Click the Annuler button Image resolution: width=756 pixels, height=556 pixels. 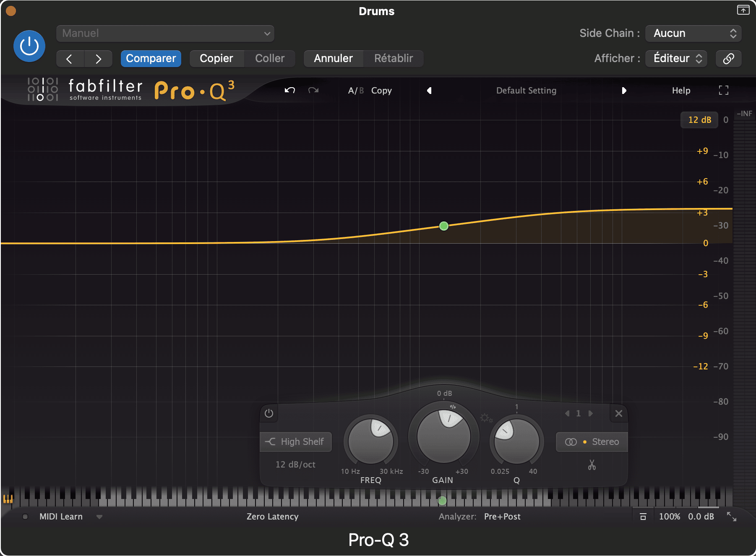pos(333,58)
